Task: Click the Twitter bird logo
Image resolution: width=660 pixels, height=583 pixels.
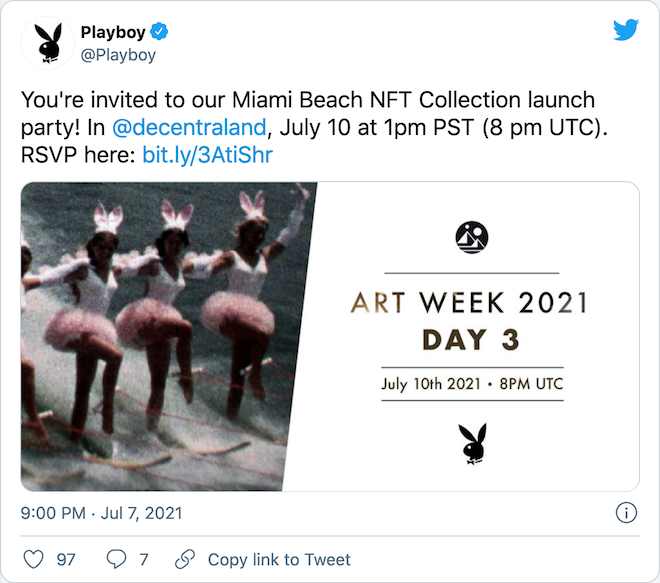Action: [x=625, y=30]
